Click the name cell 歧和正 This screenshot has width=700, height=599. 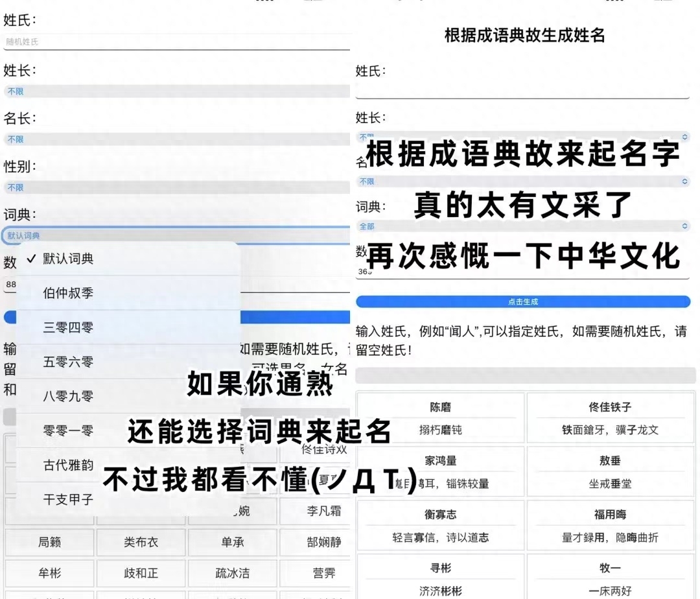[141, 572]
